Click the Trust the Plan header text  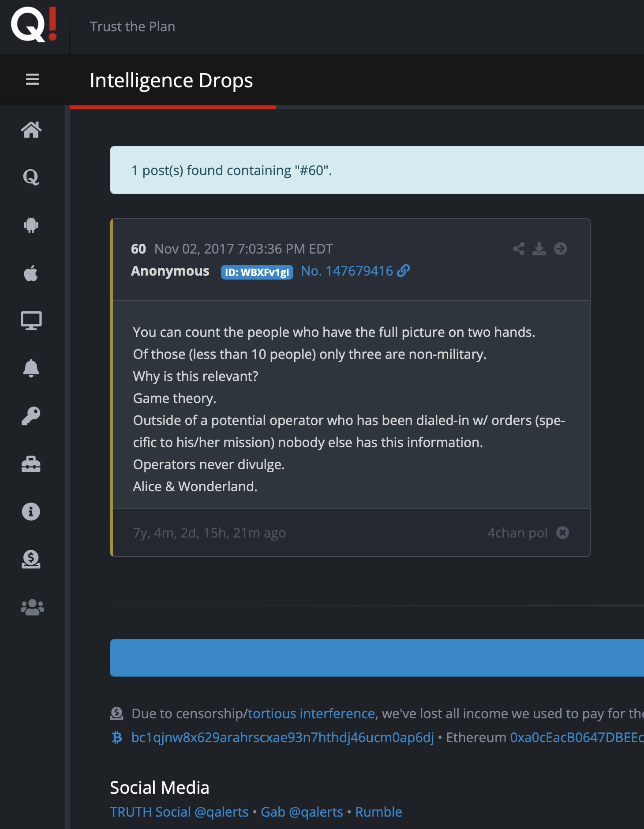[133, 26]
